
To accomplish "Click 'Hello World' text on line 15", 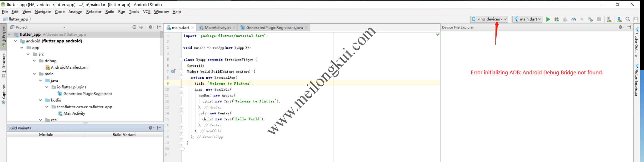I will tap(248, 119).
